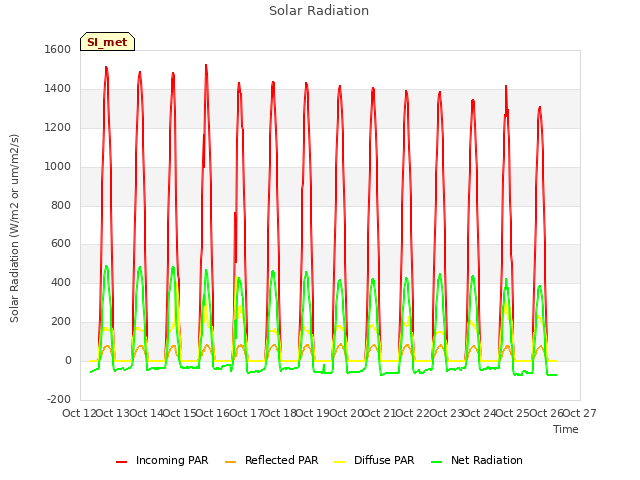The width and height of the screenshot is (640, 480).
Task: Click the Oct 27 x-axis tick label
Action: [x=580, y=413]
